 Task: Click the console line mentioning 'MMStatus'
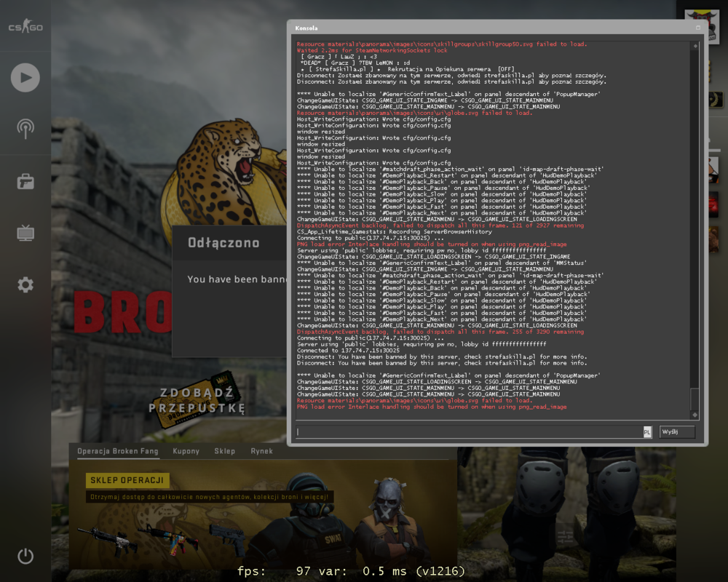tap(435, 263)
